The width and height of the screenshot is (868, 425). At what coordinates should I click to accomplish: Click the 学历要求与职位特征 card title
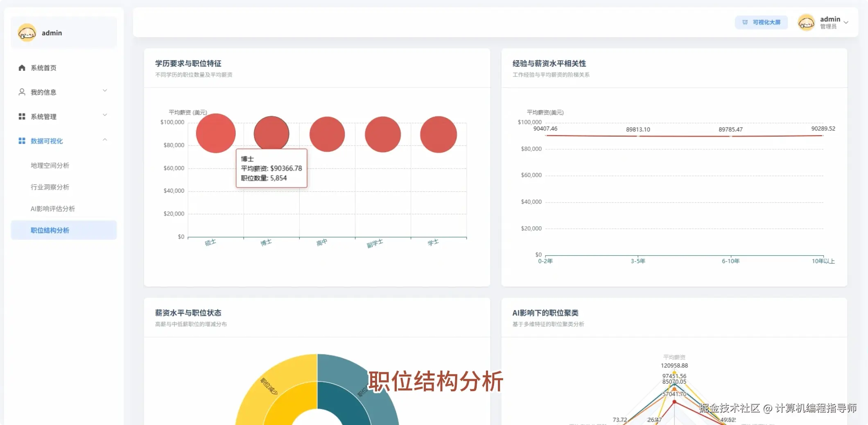pos(188,63)
